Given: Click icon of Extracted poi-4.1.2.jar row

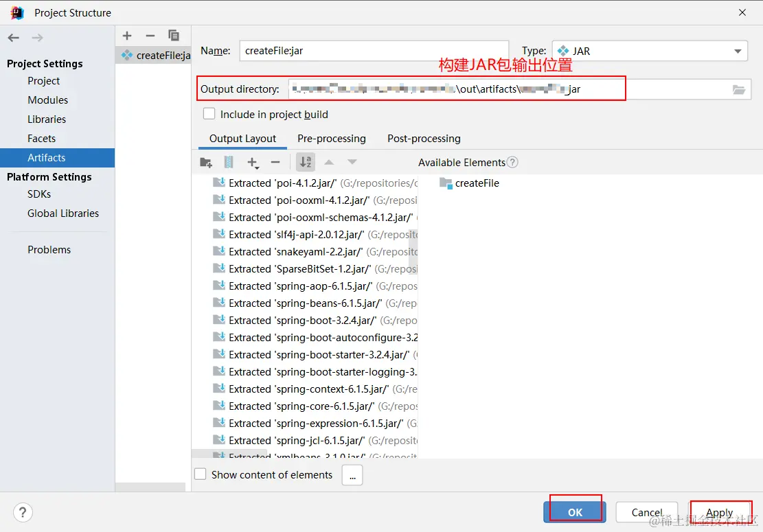Looking at the screenshot, I should tap(219, 183).
